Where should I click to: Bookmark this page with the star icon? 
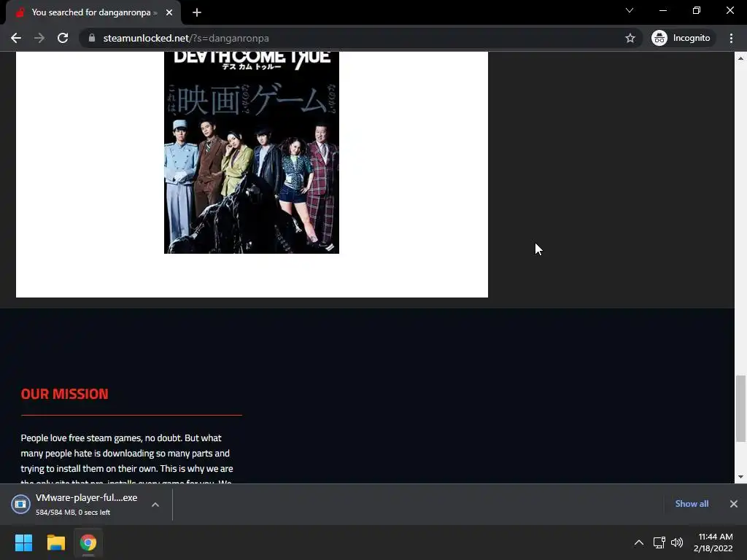[x=630, y=38]
